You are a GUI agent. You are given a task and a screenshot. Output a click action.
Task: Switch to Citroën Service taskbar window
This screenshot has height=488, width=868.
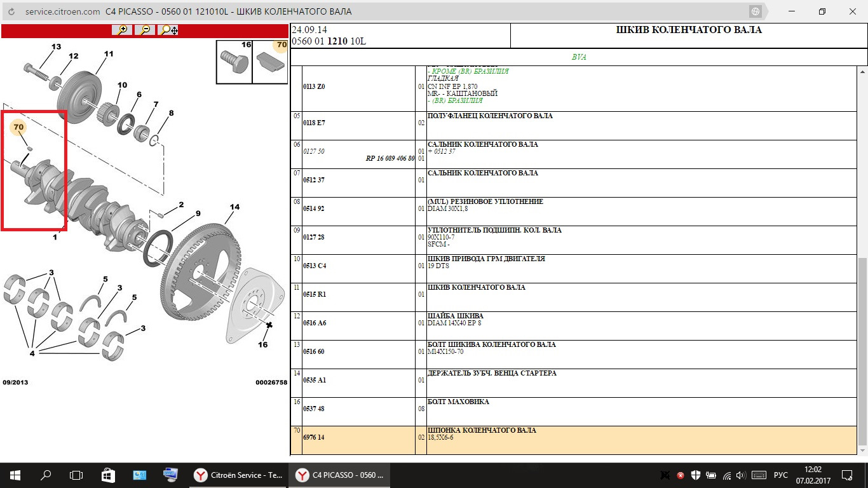point(240,475)
